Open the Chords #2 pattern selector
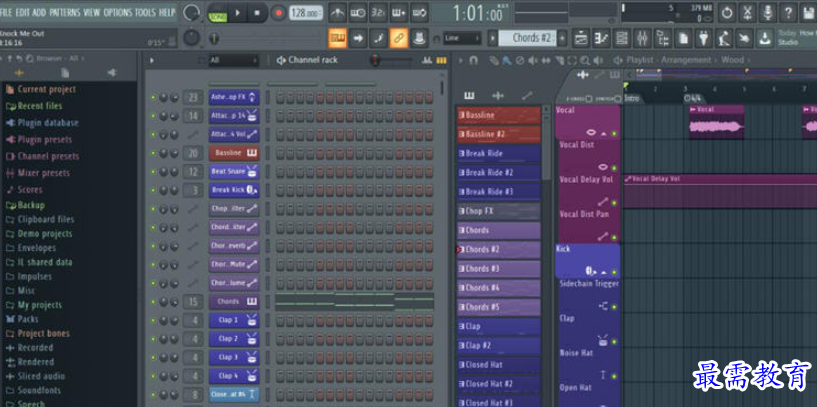This screenshot has width=817, height=407. pyautogui.click(x=528, y=38)
